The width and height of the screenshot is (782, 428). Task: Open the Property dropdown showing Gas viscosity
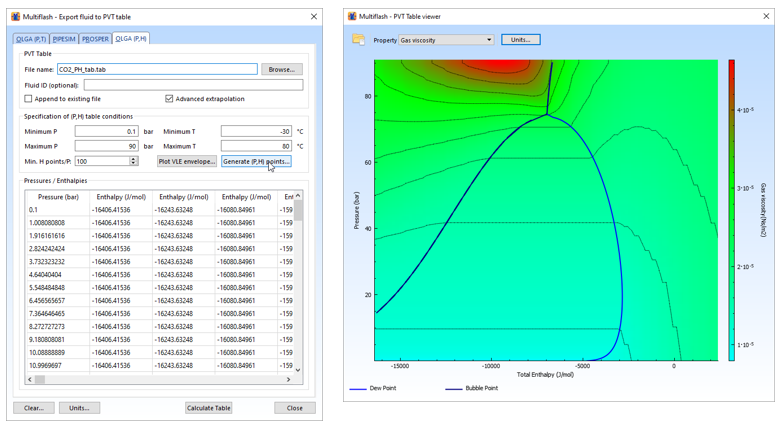tap(446, 40)
